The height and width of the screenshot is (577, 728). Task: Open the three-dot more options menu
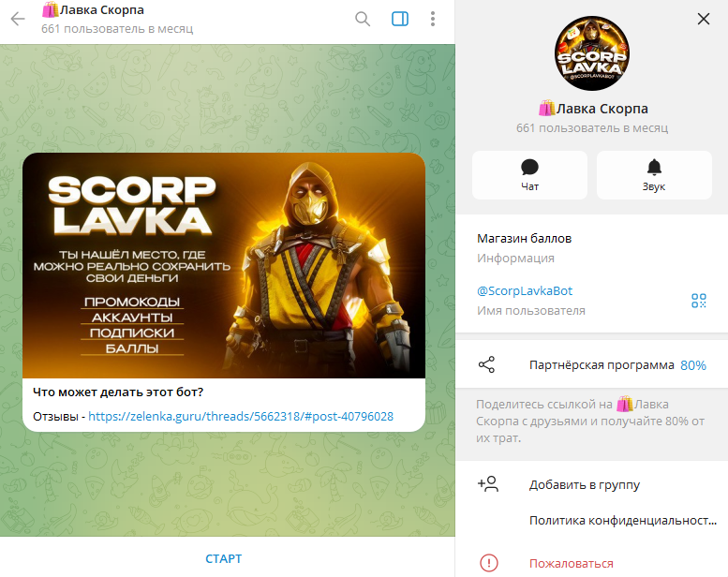tap(433, 19)
